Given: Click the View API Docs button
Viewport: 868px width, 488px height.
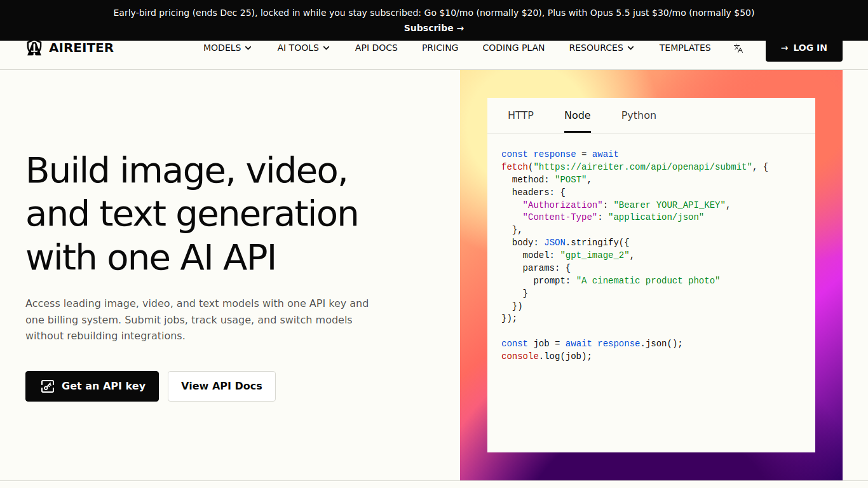Looking at the screenshot, I should [x=222, y=386].
